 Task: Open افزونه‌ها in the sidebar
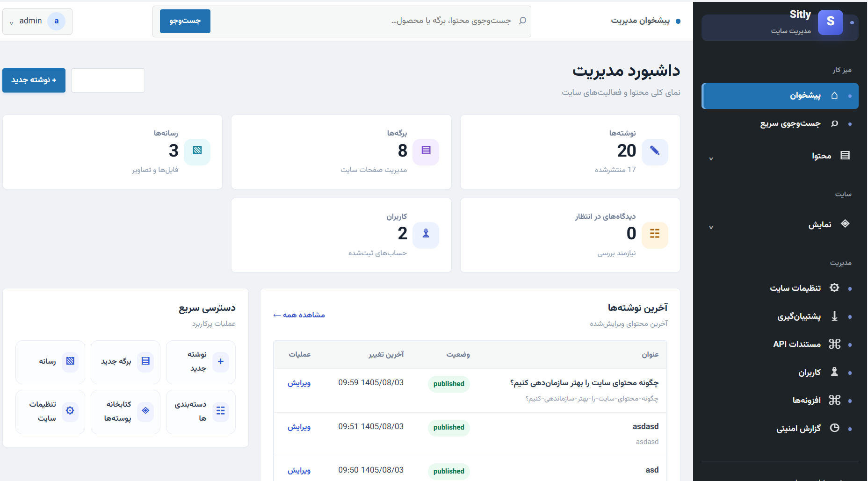tap(780, 400)
